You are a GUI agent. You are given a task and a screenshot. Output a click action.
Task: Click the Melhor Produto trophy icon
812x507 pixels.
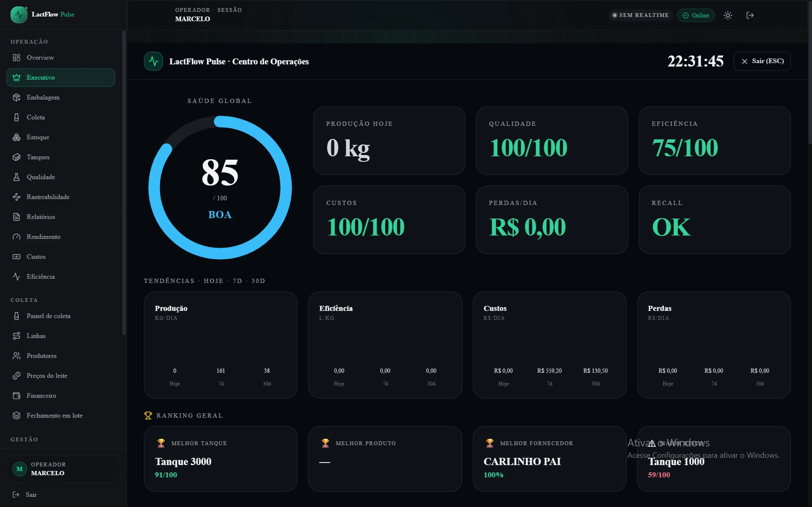325,443
